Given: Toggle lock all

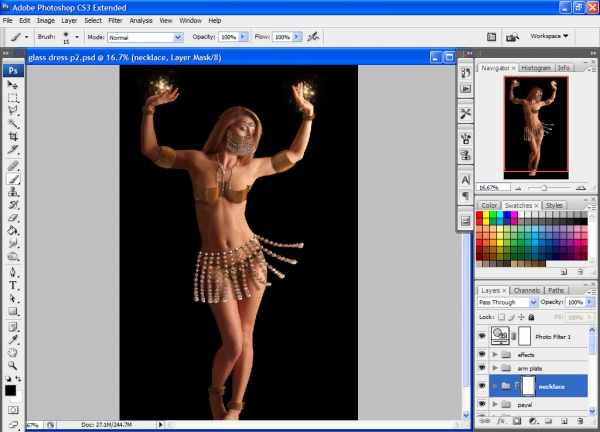Looking at the screenshot, I should [x=531, y=317].
